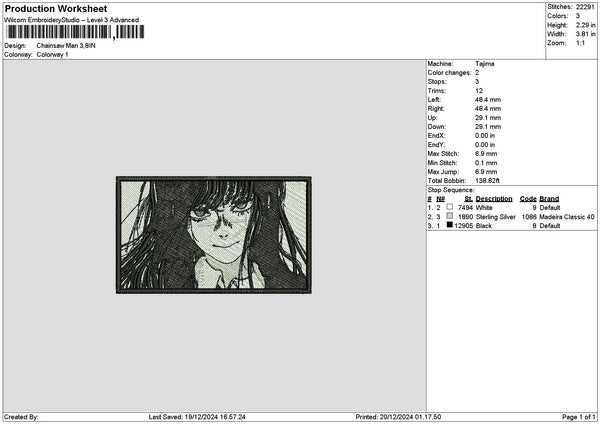The width and height of the screenshot is (600, 424).
Task: Click the 'Color changes:' label
Action: click(450, 73)
